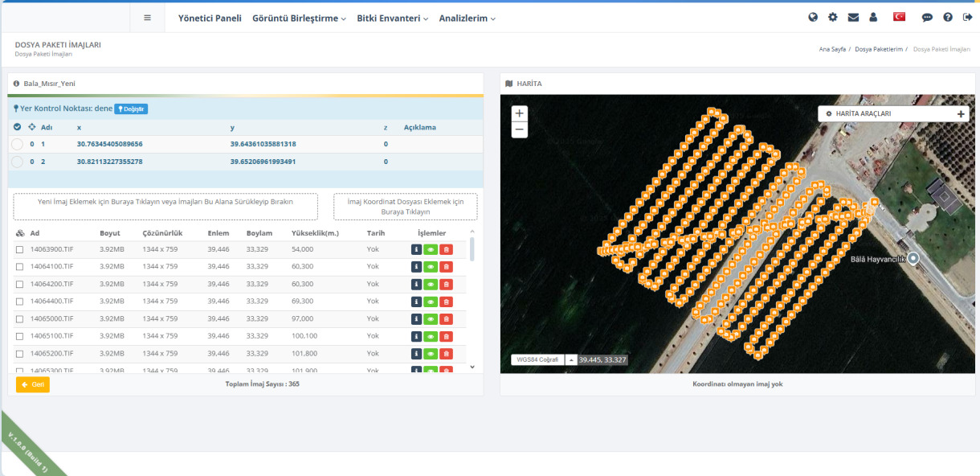
Task: Expand the Görüntü Birleştirme dropdown menu
Action: pos(299,18)
